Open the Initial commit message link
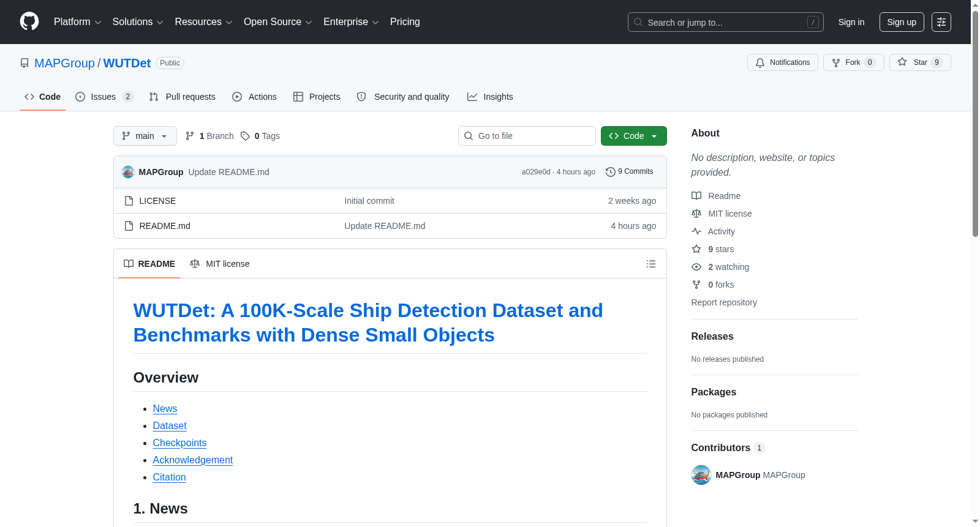 369,201
